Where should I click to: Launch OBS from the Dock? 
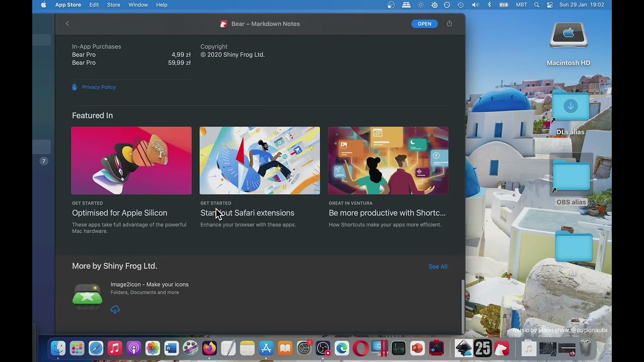323,348
